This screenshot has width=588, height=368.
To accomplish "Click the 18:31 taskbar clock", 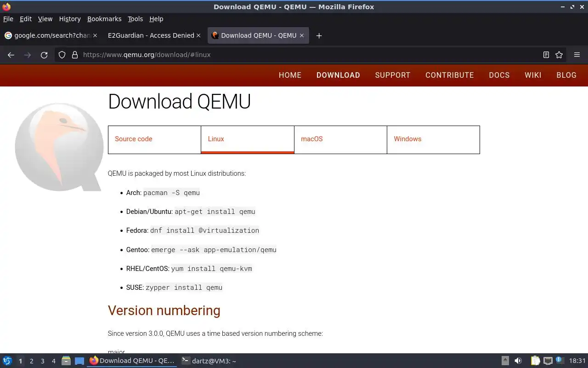I will point(577,361).
